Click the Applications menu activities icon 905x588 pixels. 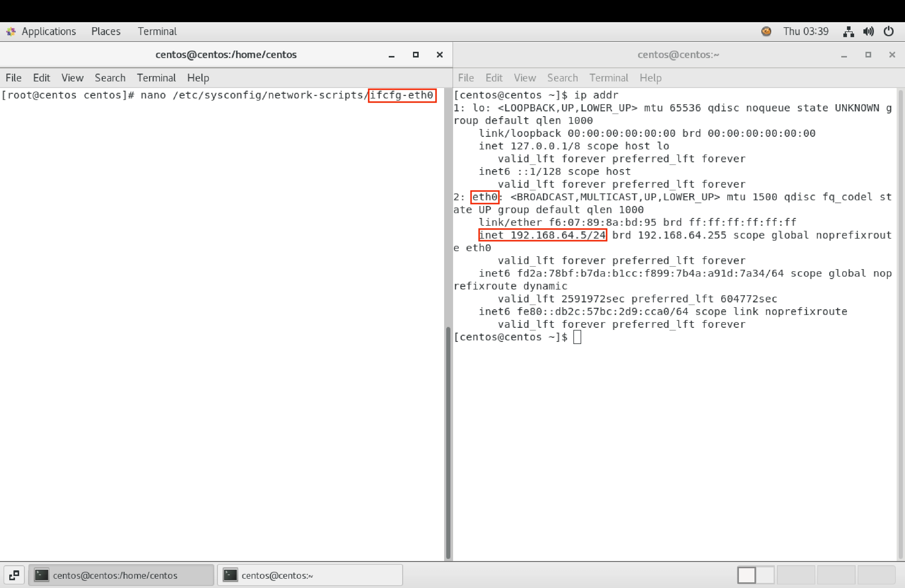[11, 31]
